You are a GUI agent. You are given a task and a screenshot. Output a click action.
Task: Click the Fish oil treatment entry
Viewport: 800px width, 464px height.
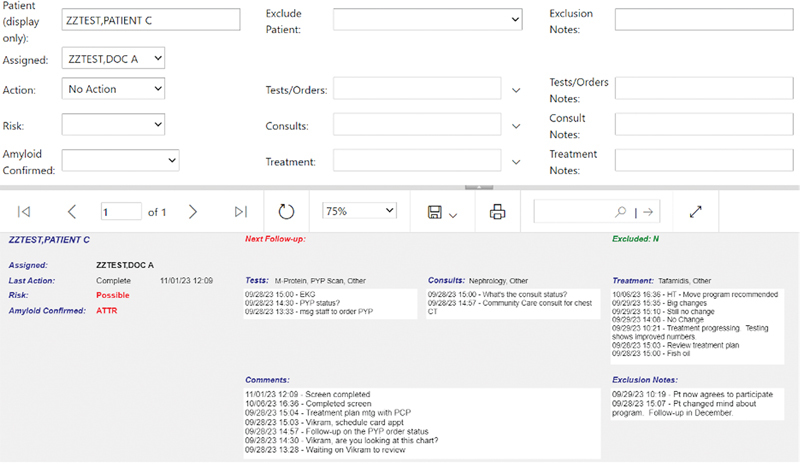[651, 353]
